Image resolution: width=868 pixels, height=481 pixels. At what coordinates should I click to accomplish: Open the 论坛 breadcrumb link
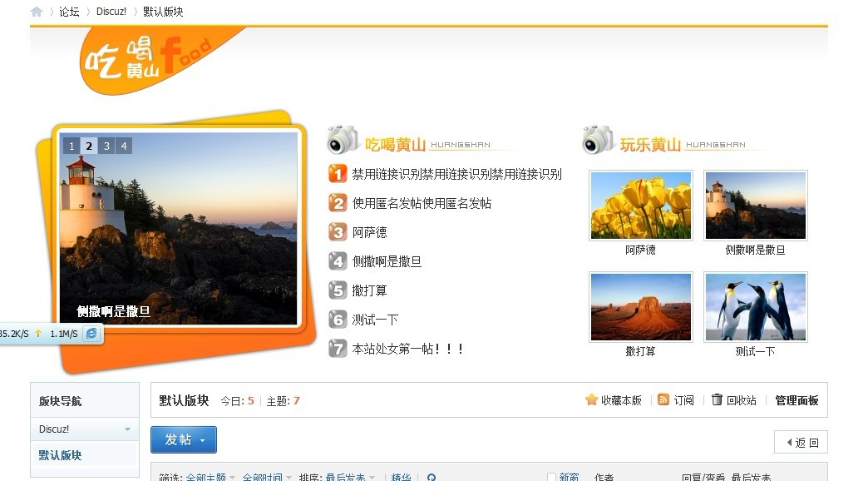[x=69, y=12]
